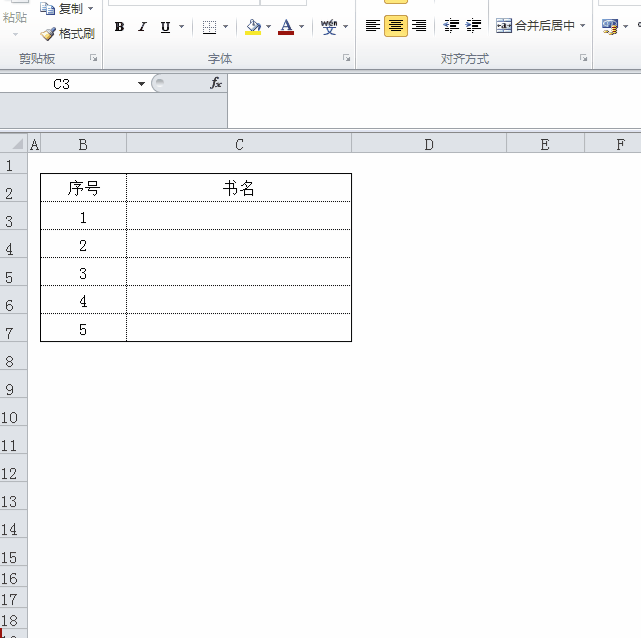
Task: Click the empty 书名 cell beside 序号 2
Action: tap(239, 244)
